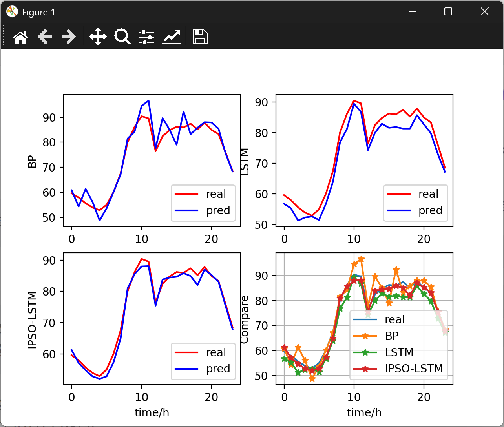Go forward to next view
The height and width of the screenshot is (427, 504).
pos(69,36)
